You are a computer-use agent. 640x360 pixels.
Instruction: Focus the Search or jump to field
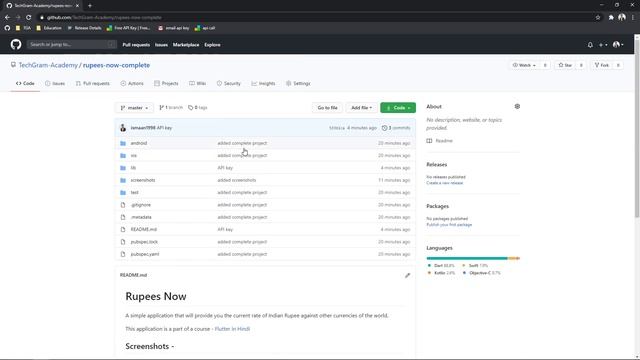pyautogui.click(x=71, y=44)
